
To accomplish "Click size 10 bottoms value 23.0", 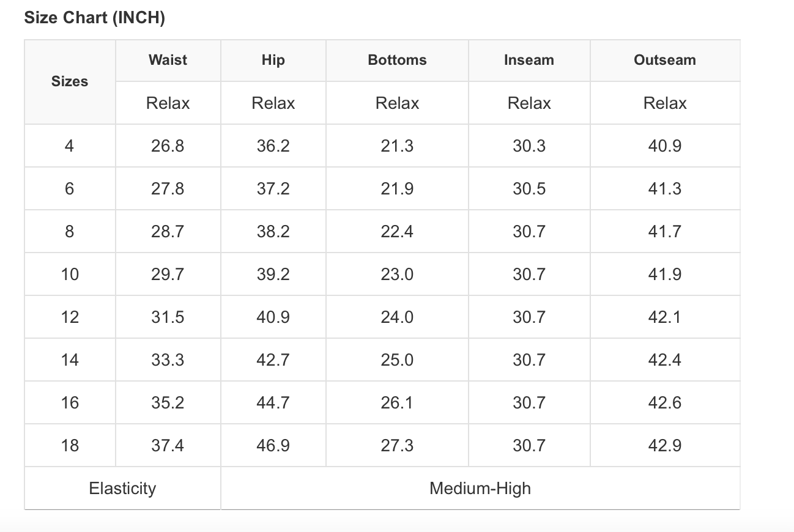I will coord(397,274).
